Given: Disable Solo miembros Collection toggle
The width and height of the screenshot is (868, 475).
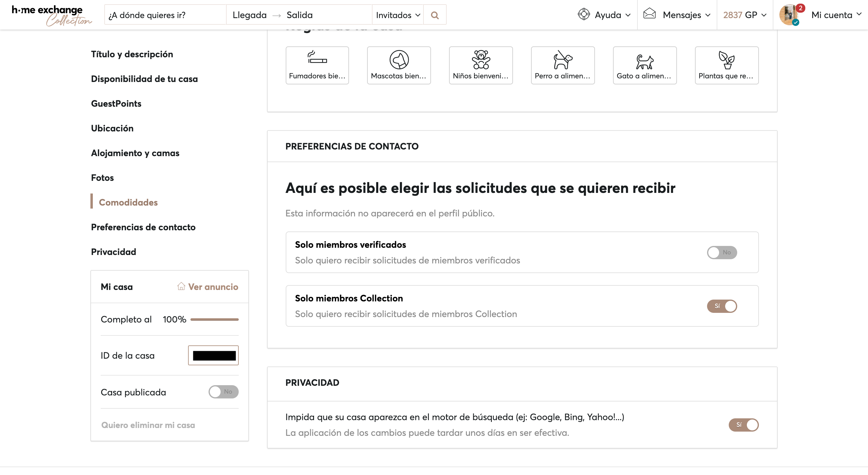Looking at the screenshot, I should (x=722, y=306).
